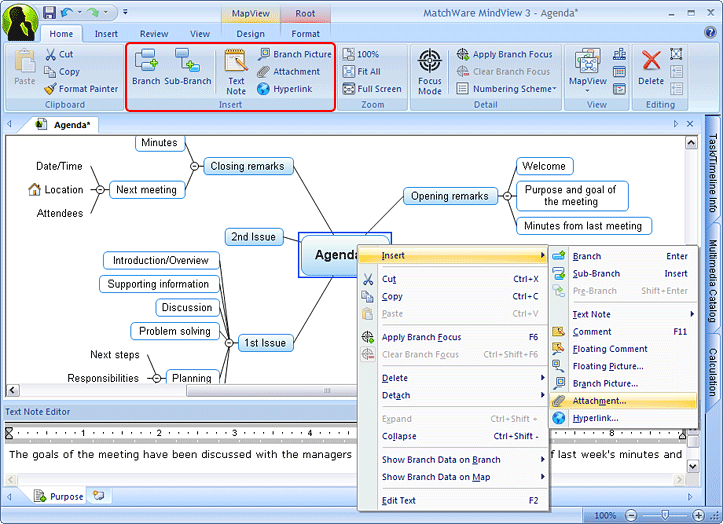Select the Welcome branch
Screen dimensions: 723x524
pyautogui.click(x=544, y=166)
